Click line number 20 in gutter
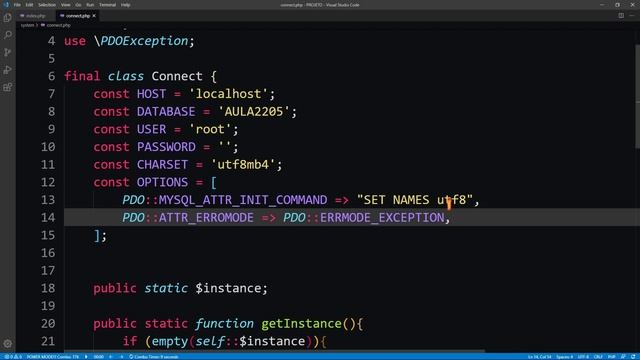The image size is (640, 360). (x=48, y=324)
